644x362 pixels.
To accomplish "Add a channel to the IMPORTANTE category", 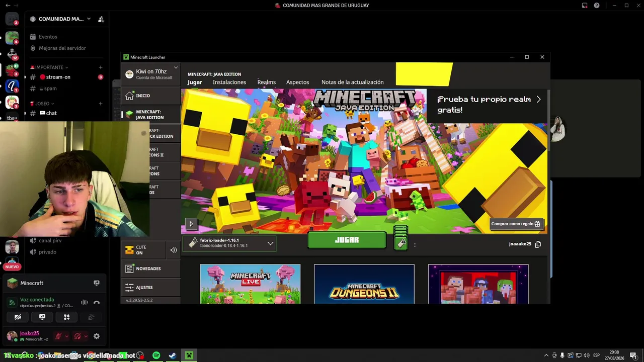I will pyautogui.click(x=100, y=67).
